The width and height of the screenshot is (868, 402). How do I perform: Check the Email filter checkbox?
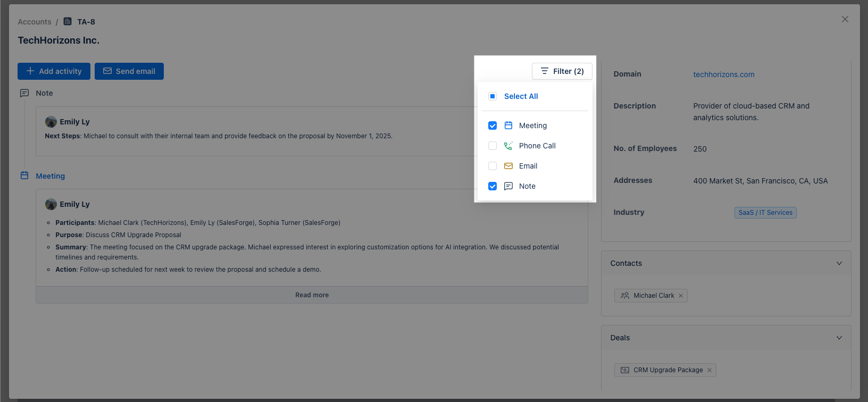pyautogui.click(x=493, y=166)
